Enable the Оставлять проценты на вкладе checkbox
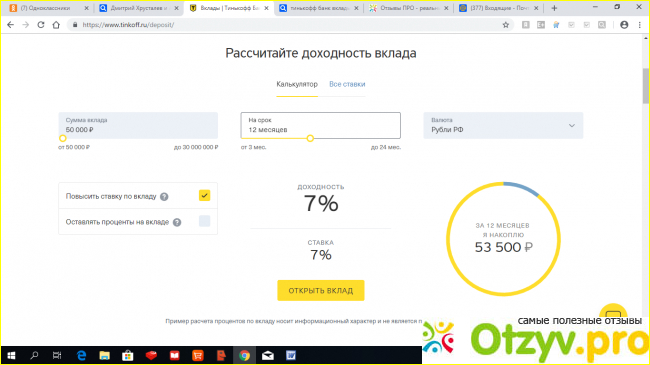The image size is (650, 365). (204, 221)
